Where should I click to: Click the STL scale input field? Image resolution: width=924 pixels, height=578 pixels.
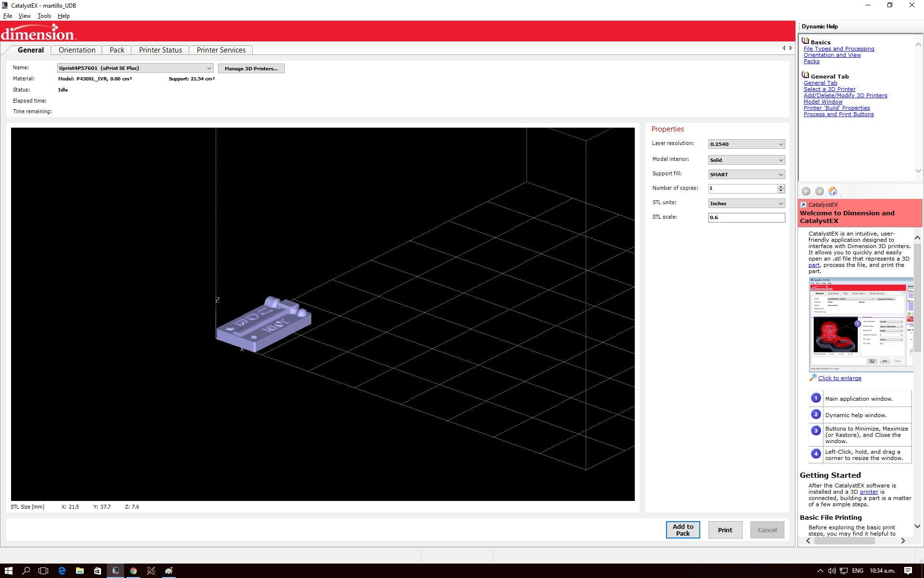[x=746, y=218]
